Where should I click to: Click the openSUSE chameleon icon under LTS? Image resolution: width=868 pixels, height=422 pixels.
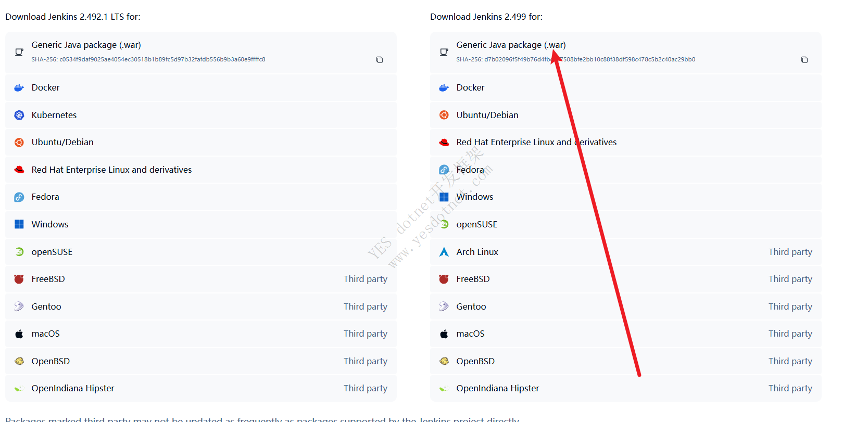[19, 252]
